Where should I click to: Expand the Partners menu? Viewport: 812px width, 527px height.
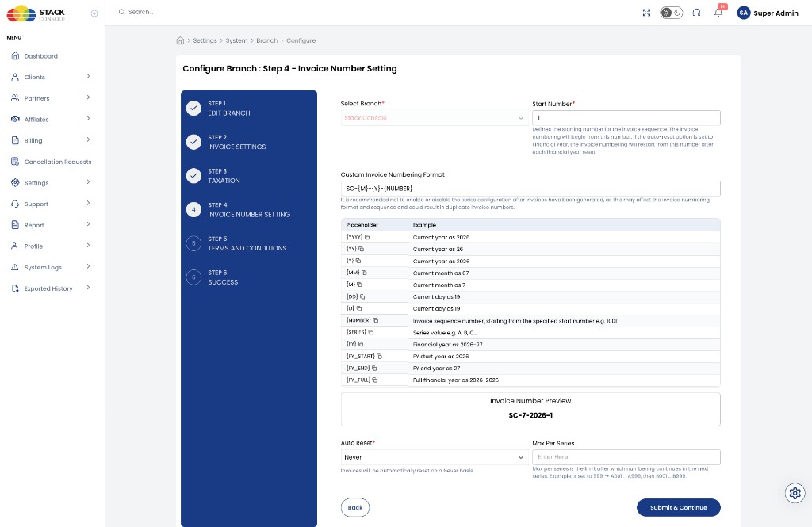pyautogui.click(x=52, y=98)
